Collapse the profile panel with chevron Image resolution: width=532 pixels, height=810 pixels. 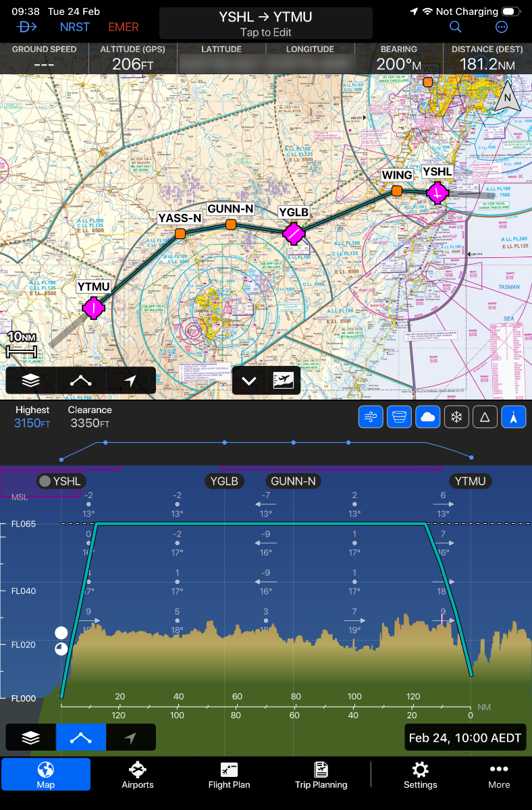click(249, 381)
